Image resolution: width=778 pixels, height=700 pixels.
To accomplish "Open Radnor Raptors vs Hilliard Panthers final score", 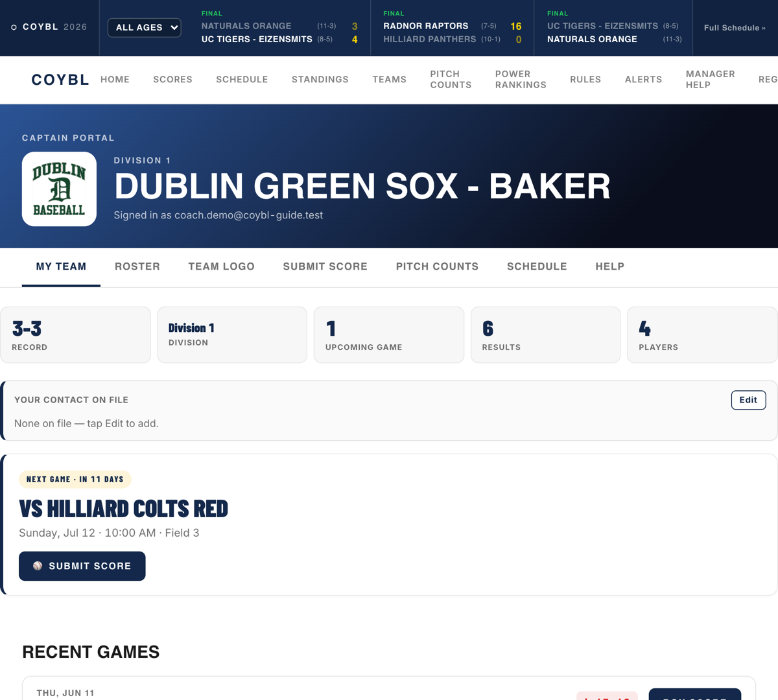I will (x=452, y=28).
